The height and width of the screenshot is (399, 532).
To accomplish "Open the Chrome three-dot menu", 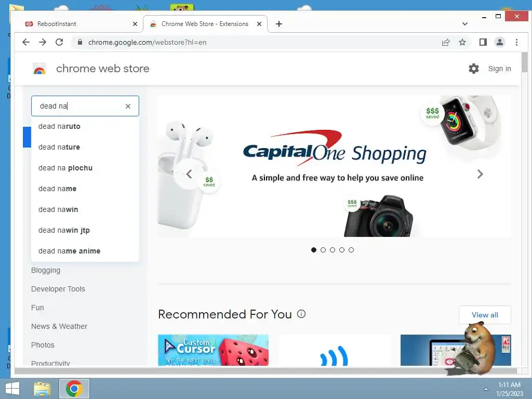I will coord(516,42).
